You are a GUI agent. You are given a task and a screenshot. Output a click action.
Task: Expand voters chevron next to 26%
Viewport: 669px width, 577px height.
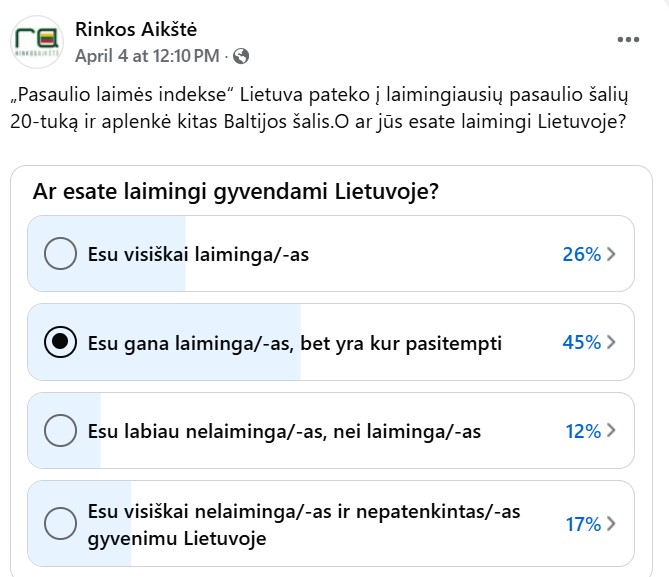coord(611,254)
